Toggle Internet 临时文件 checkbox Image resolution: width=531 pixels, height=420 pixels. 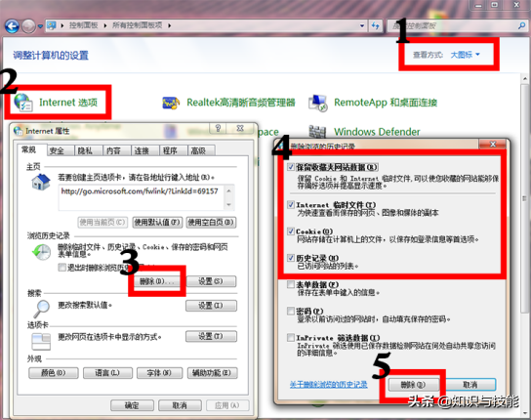[x=291, y=205]
